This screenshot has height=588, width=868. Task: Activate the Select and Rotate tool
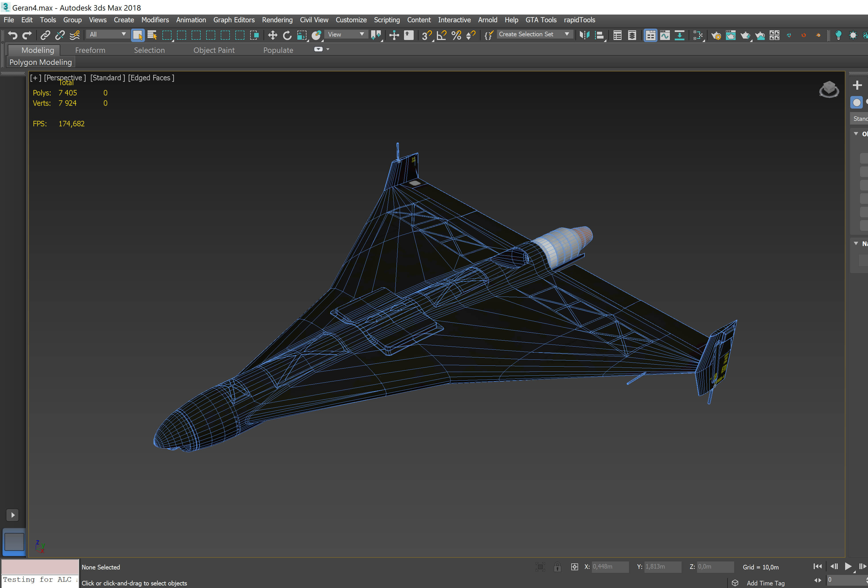pos(287,35)
